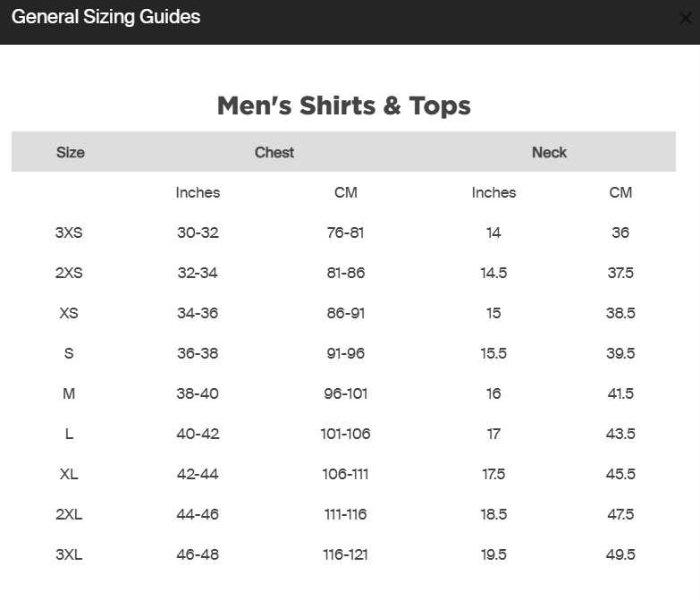Select chest inches value 30-32
The height and width of the screenshot is (600, 700).
point(198,232)
